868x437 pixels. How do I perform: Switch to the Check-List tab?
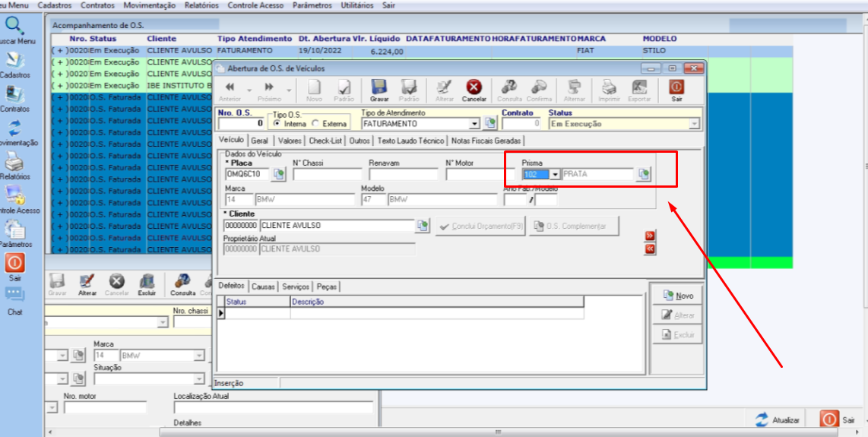pos(325,141)
